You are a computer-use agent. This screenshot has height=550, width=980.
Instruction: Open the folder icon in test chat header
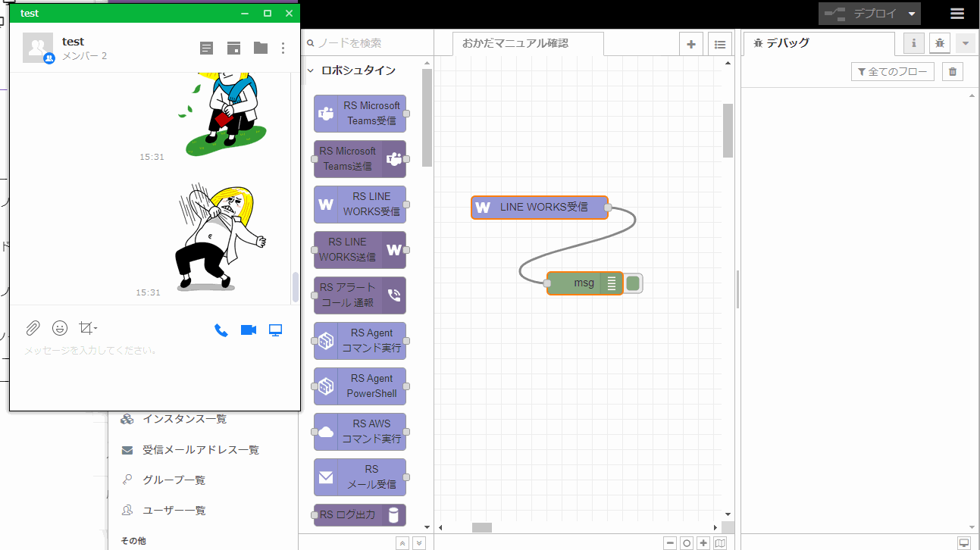pos(261,48)
